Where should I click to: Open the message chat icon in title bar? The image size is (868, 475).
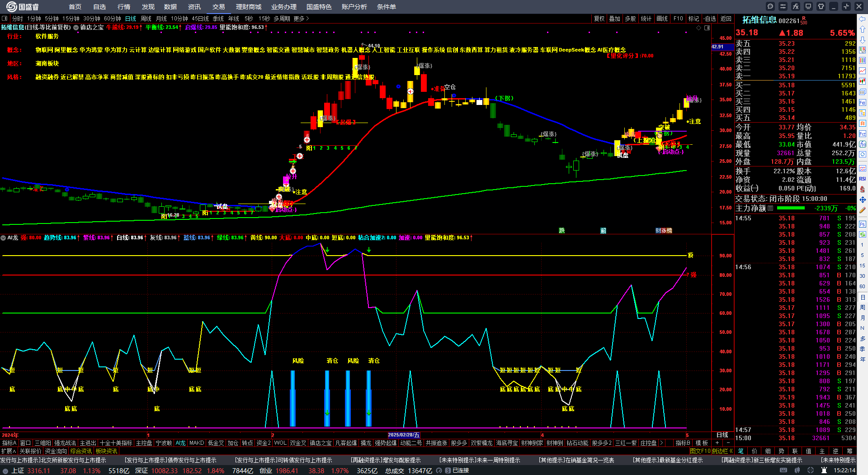[770, 6]
